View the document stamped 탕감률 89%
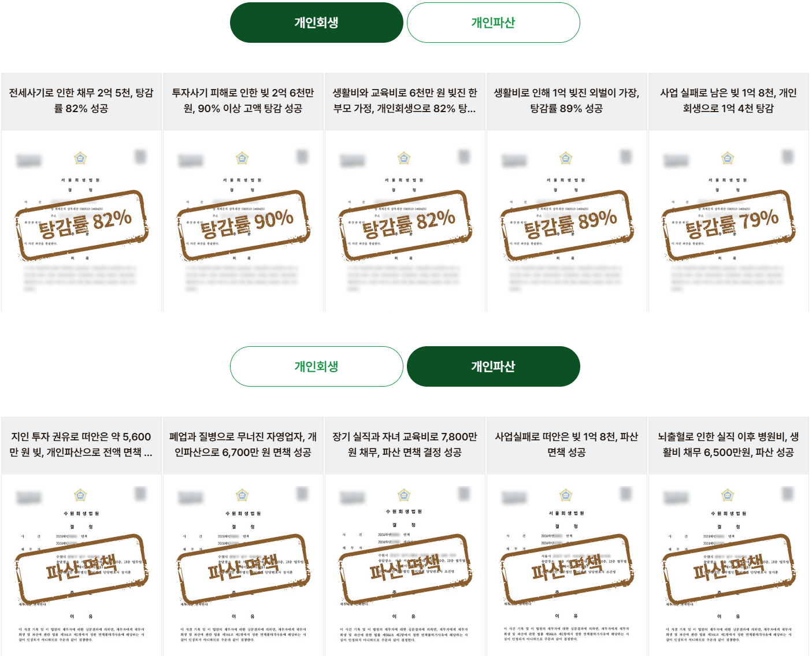Screen dimensions: 812x656 567,221
